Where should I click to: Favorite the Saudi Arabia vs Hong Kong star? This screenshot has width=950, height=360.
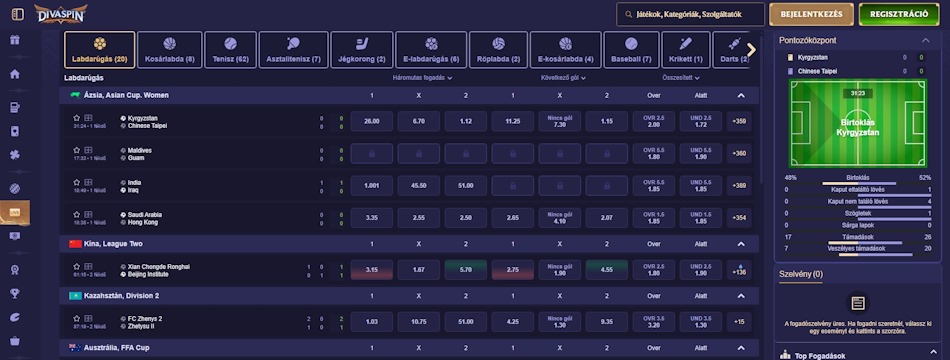coord(77,214)
